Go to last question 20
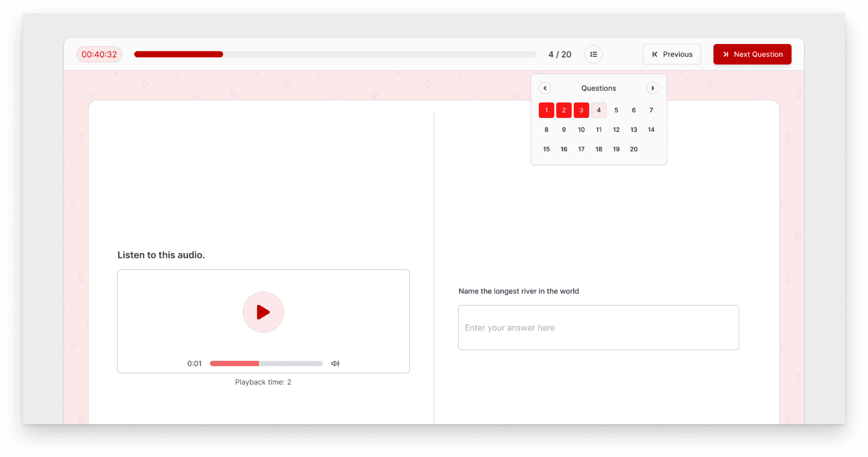 coord(634,149)
